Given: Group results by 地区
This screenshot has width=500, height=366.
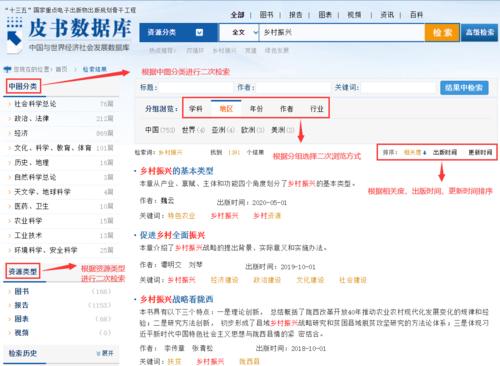Looking at the screenshot, I should pyautogui.click(x=226, y=109).
